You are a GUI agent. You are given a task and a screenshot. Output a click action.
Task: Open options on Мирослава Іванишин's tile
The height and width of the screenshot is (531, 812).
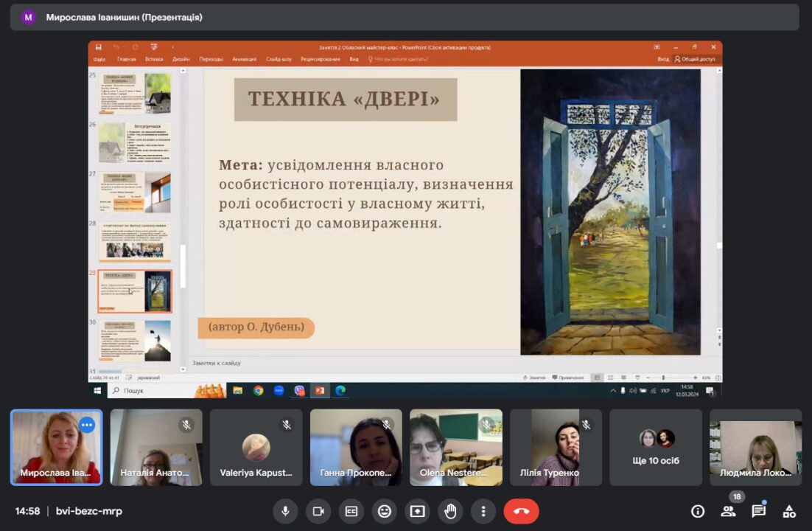(87, 426)
